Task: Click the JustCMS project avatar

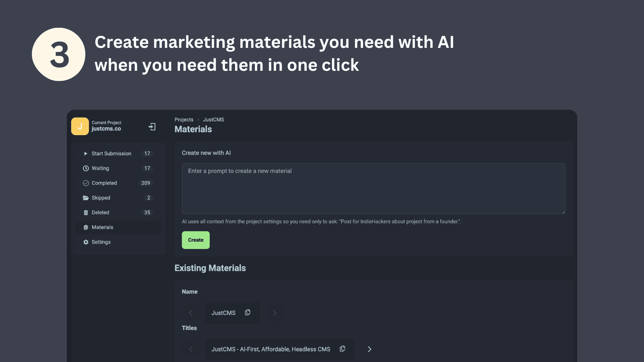Action: (80, 126)
